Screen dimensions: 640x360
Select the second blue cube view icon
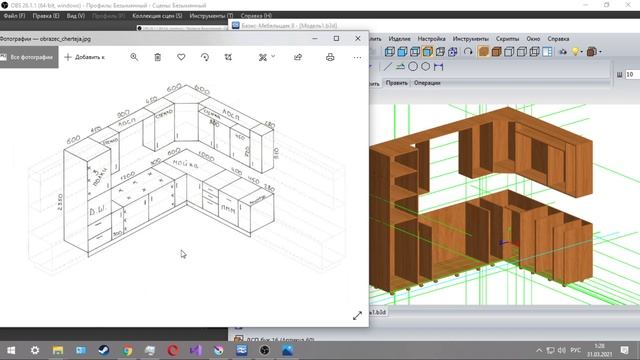point(402,52)
